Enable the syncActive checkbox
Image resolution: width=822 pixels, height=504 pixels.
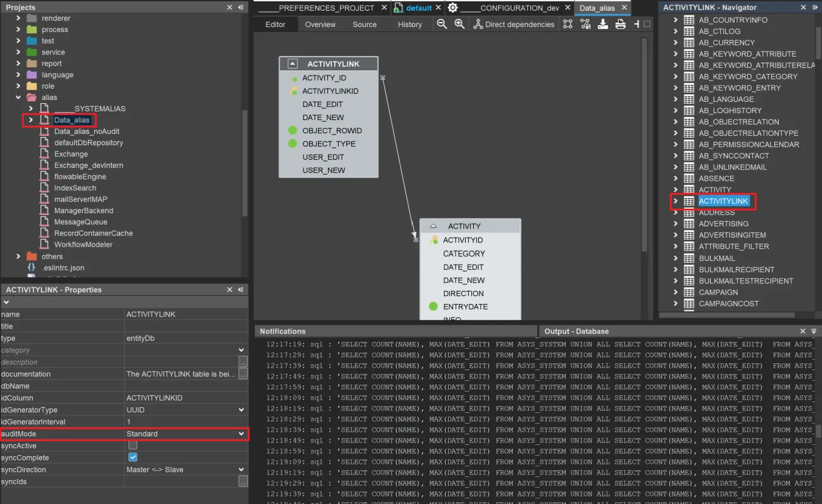point(133,446)
